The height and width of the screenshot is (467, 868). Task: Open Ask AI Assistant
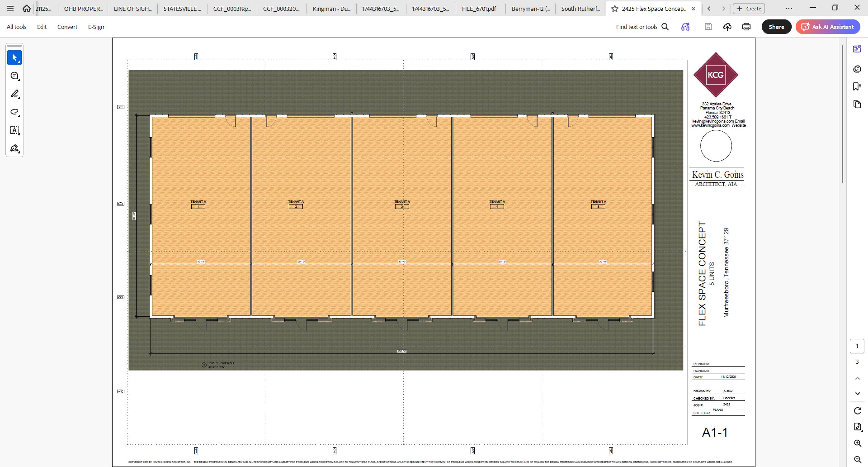point(827,27)
